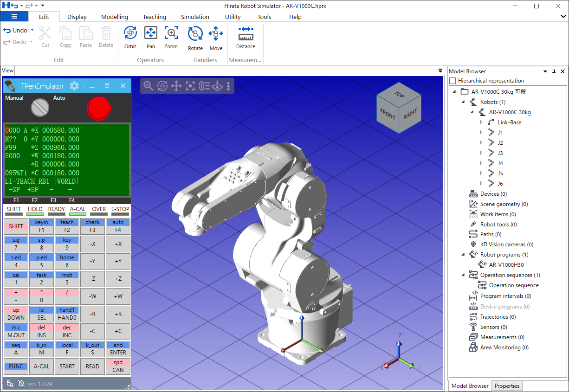Click the +X jog button
The image size is (569, 392).
tap(118, 244)
